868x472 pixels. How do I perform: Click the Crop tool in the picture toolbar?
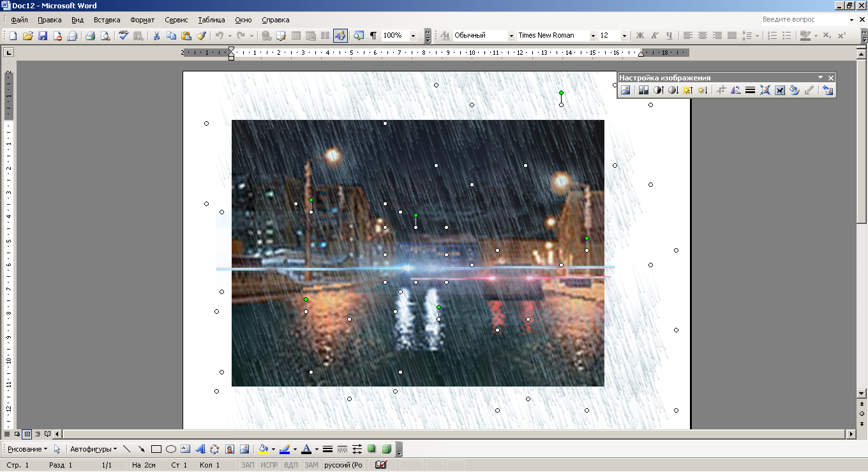[x=721, y=91]
